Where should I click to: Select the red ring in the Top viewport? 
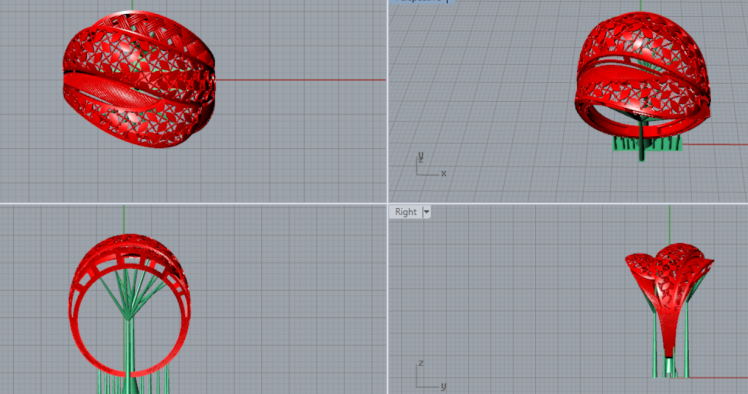pyautogui.click(x=139, y=79)
